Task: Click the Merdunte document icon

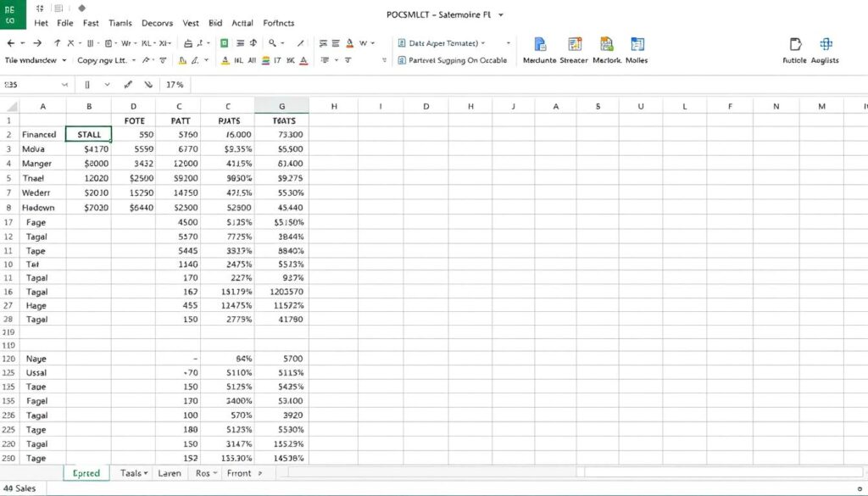Action: pos(540,44)
